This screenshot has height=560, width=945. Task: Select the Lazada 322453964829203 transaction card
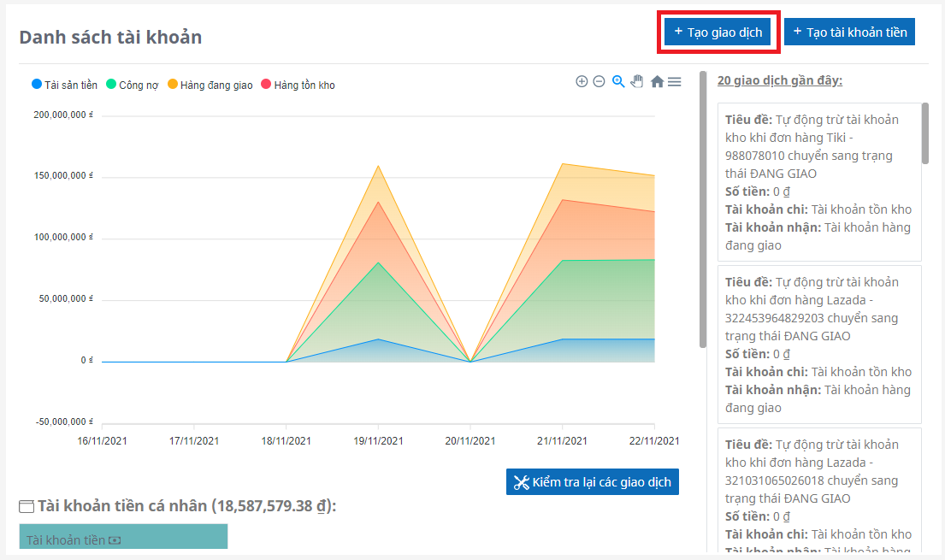point(819,345)
